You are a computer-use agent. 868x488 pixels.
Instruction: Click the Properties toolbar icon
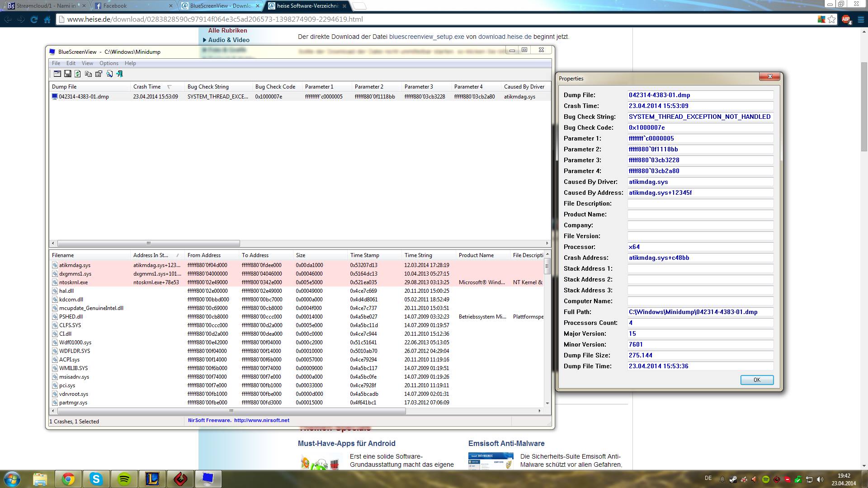[99, 74]
